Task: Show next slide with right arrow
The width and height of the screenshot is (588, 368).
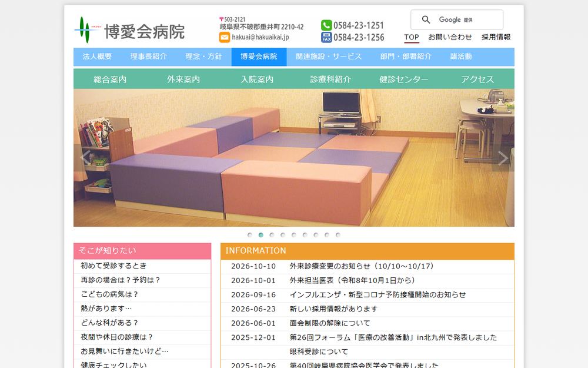Action: (x=503, y=158)
